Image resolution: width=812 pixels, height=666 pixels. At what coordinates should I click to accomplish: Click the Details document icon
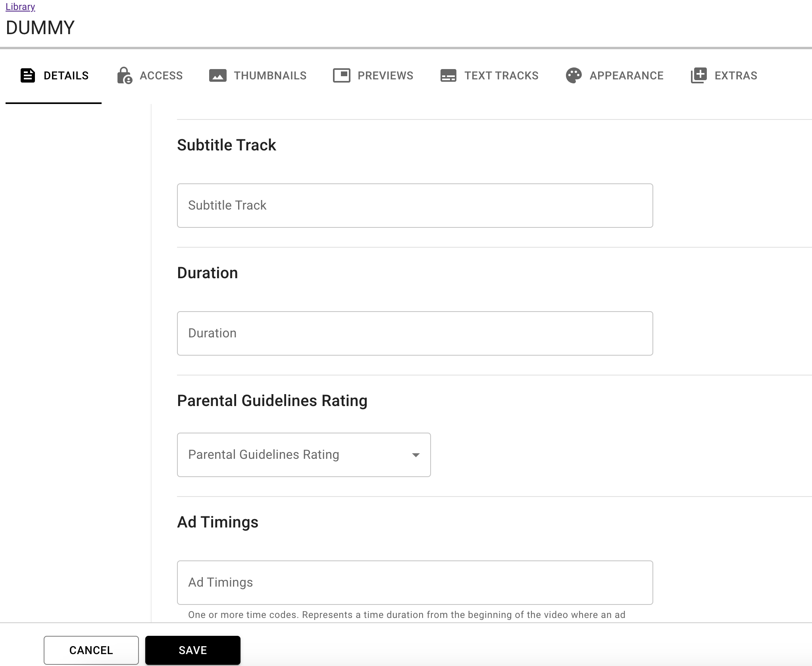coord(28,75)
